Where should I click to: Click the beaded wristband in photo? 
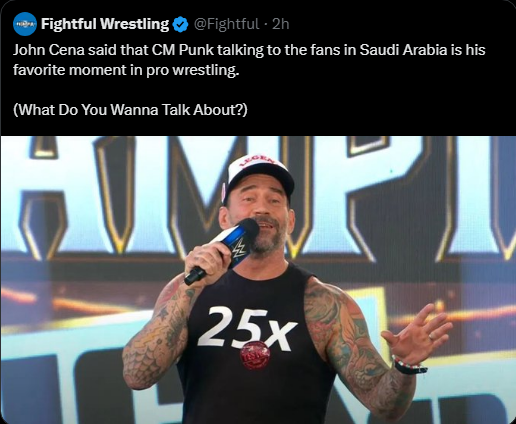(409, 365)
